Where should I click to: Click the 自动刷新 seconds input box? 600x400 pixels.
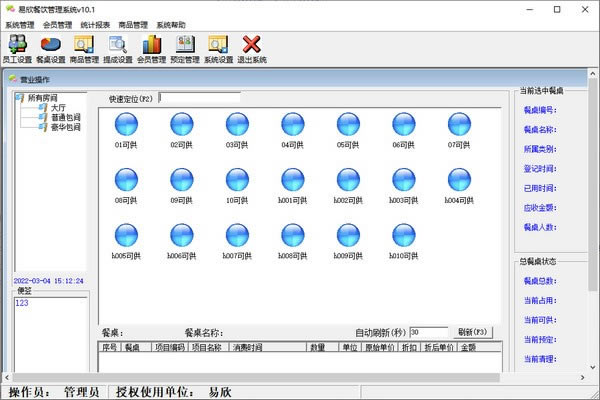429,332
